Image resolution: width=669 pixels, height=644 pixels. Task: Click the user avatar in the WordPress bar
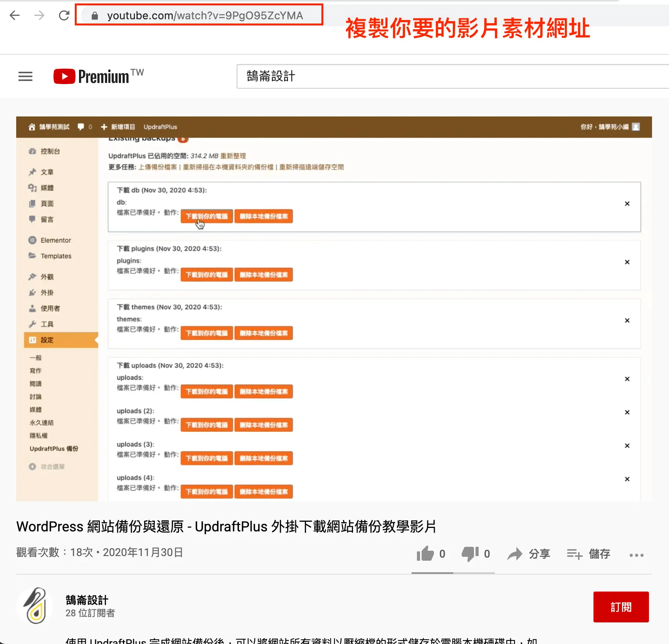click(x=636, y=127)
